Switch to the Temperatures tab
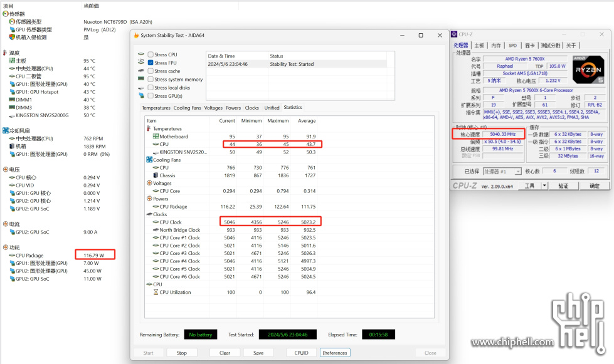 (x=156, y=108)
